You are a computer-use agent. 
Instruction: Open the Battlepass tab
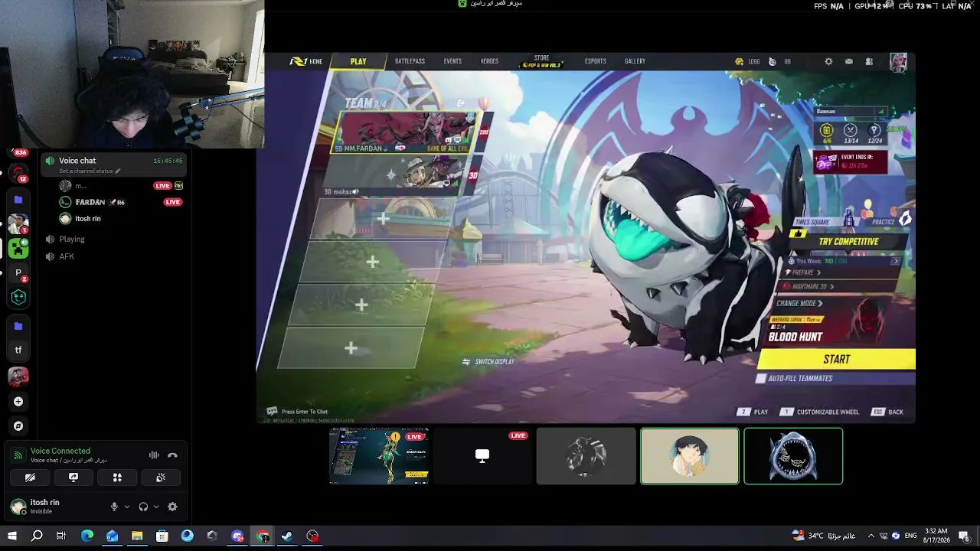point(410,61)
